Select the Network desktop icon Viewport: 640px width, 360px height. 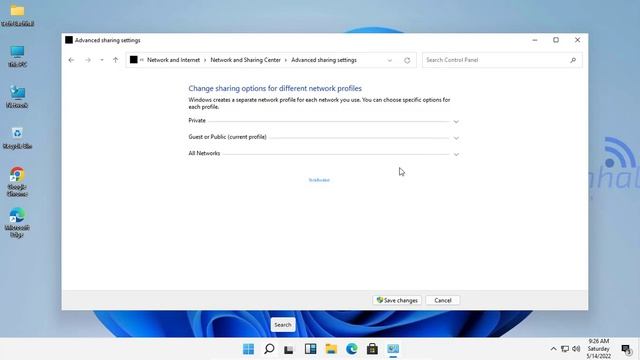[18, 97]
